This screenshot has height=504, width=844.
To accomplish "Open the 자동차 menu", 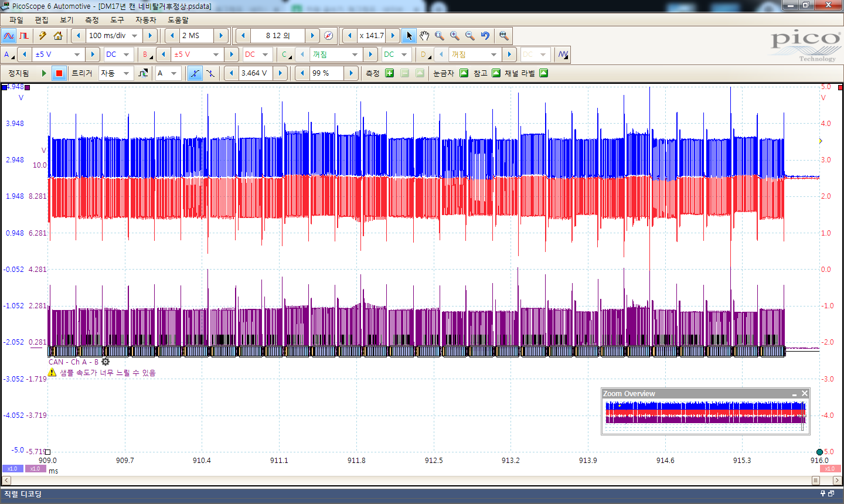I will click(x=146, y=20).
